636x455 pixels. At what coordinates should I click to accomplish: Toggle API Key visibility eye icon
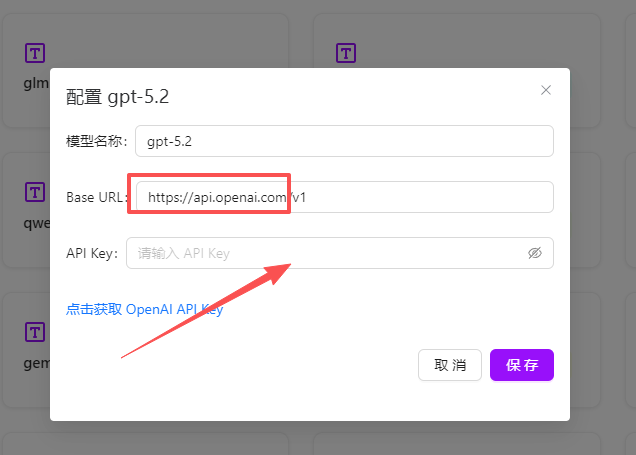pos(535,253)
